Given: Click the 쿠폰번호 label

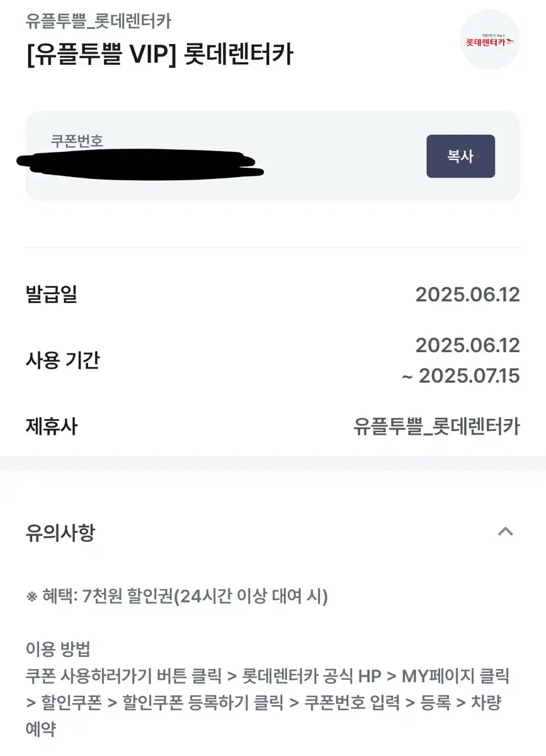Looking at the screenshot, I should pyautogui.click(x=77, y=140).
